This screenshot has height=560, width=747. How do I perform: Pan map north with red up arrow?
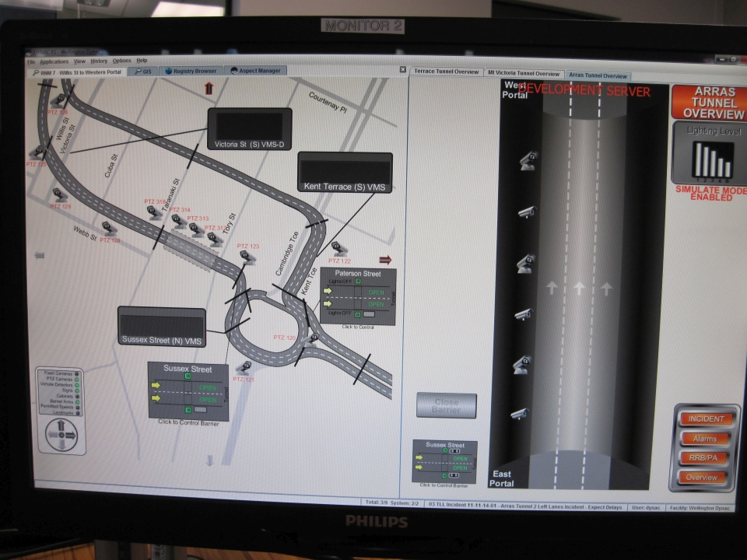209,88
